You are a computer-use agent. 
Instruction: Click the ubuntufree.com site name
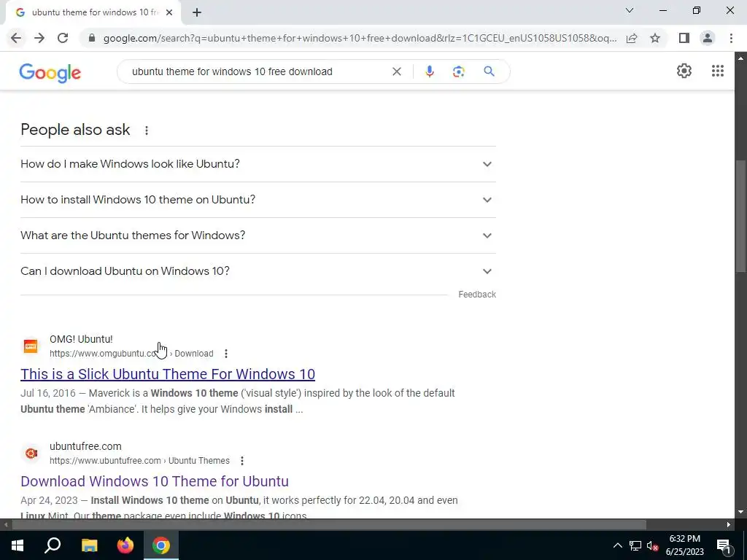coord(85,446)
